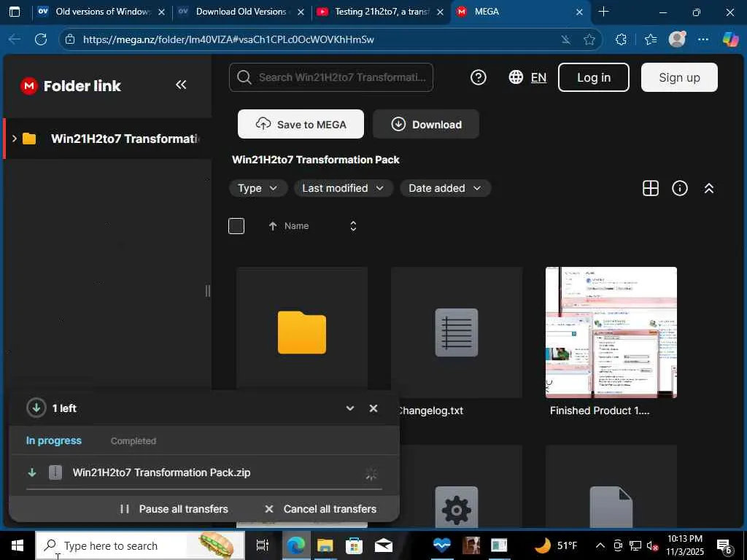
Task: Select the MEGA browser tab
Action: coord(519,12)
